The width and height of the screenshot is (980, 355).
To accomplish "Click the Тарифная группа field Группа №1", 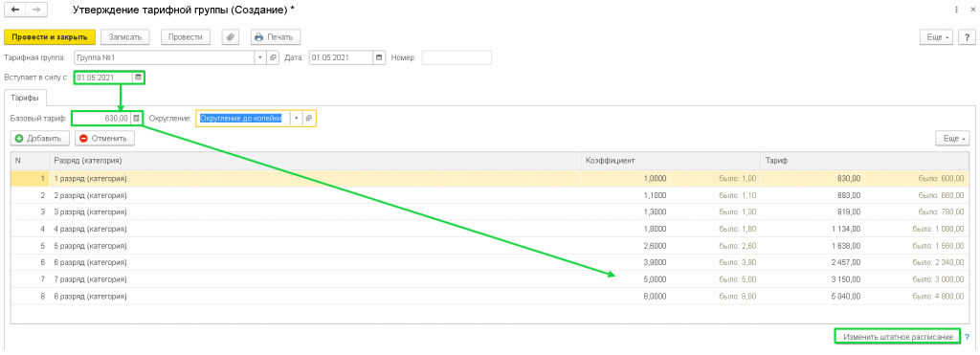I will click(x=165, y=57).
